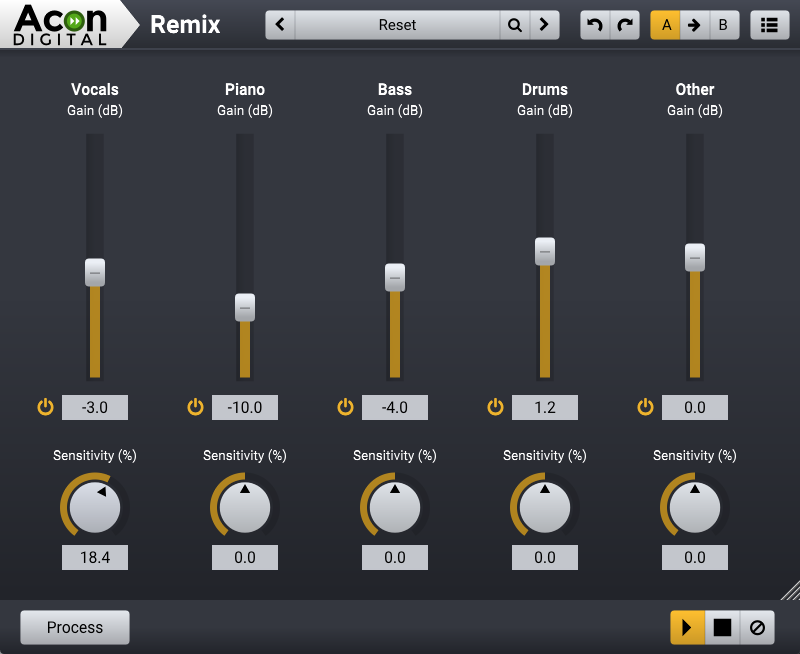800x654 pixels.
Task: Undo the last change
Action: [595, 24]
